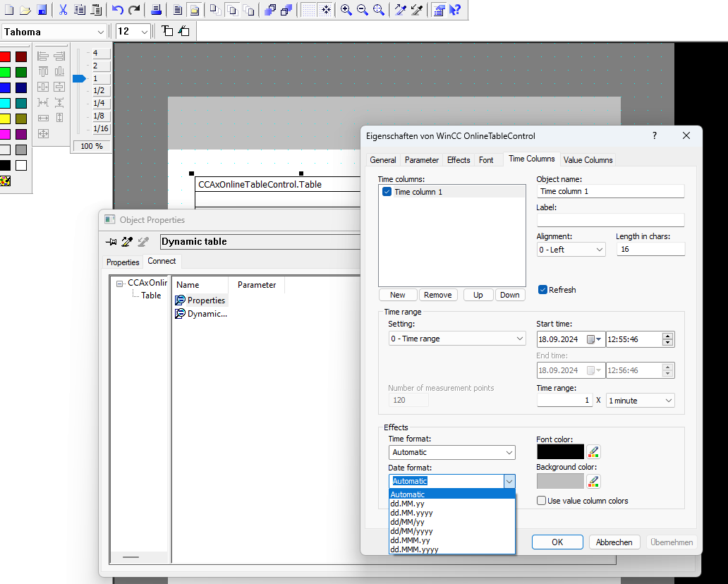Switch to the Value Columns tab

(x=588, y=160)
